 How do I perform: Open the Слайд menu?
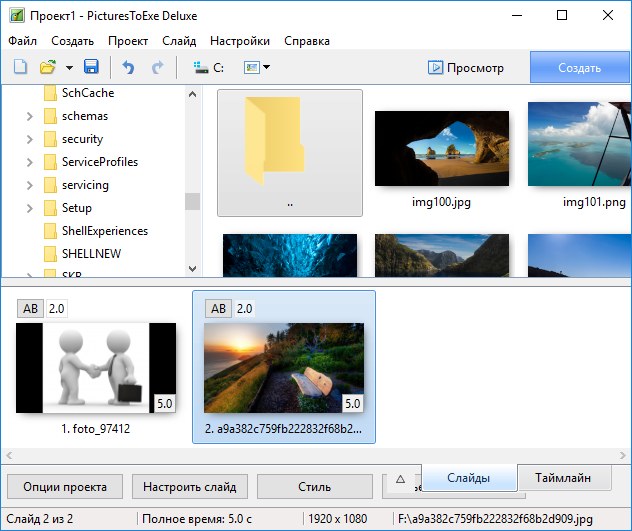pos(178,41)
